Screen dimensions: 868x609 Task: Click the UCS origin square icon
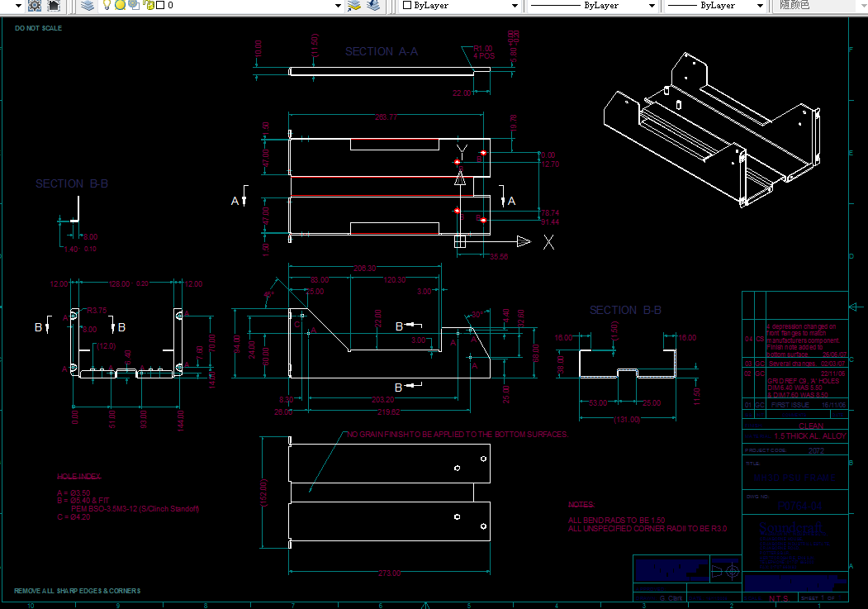460,241
